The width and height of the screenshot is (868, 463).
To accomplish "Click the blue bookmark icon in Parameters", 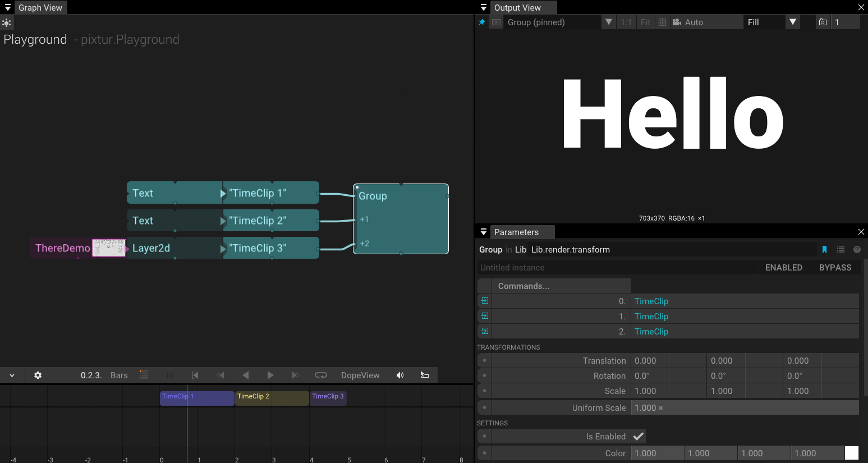I will [824, 250].
